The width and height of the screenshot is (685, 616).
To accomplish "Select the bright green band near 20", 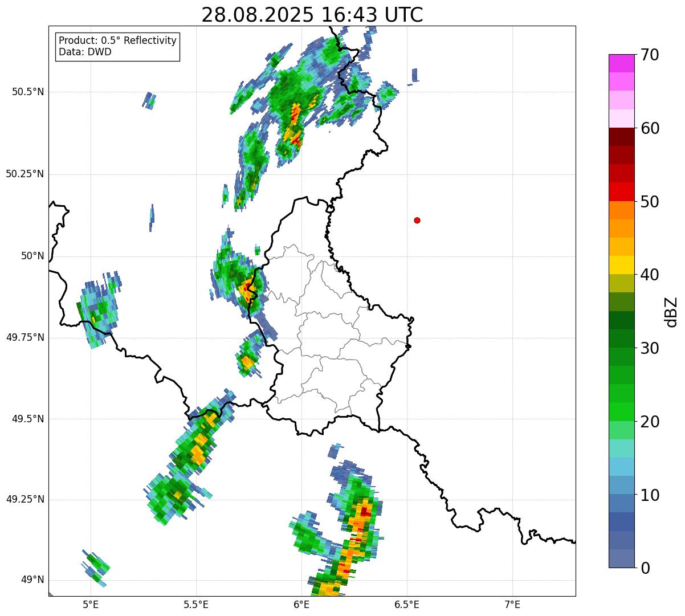I will [621, 411].
